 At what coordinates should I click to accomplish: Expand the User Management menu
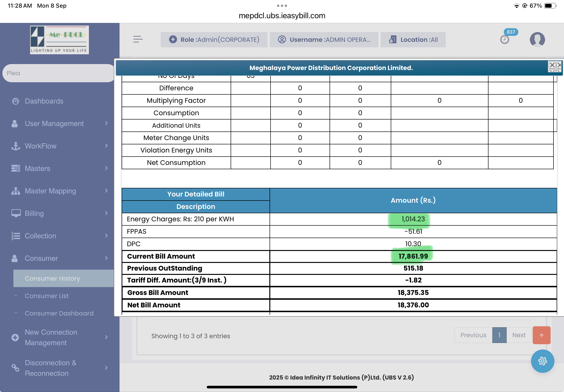click(x=54, y=124)
